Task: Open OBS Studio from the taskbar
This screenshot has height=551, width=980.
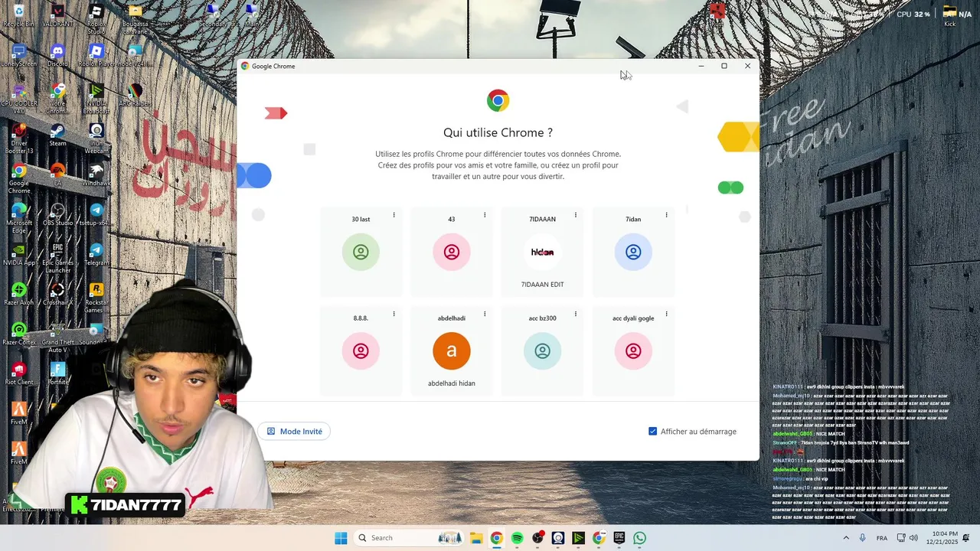Action: tap(537, 538)
